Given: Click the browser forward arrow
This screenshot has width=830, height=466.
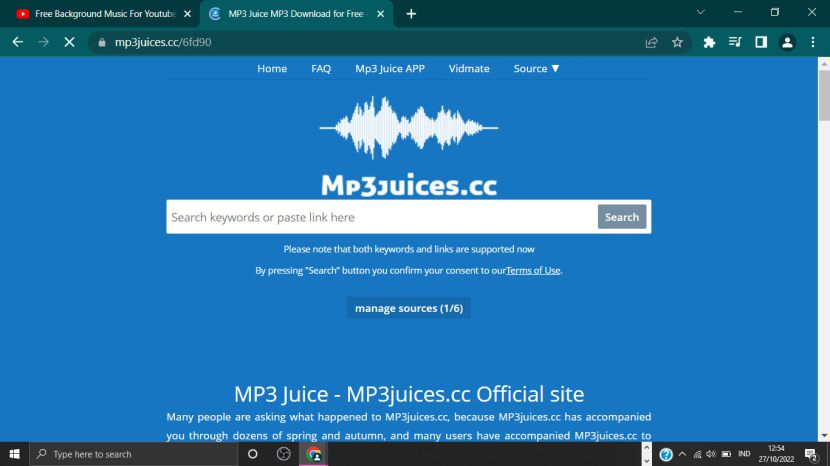Looking at the screenshot, I should (x=43, y=42).
